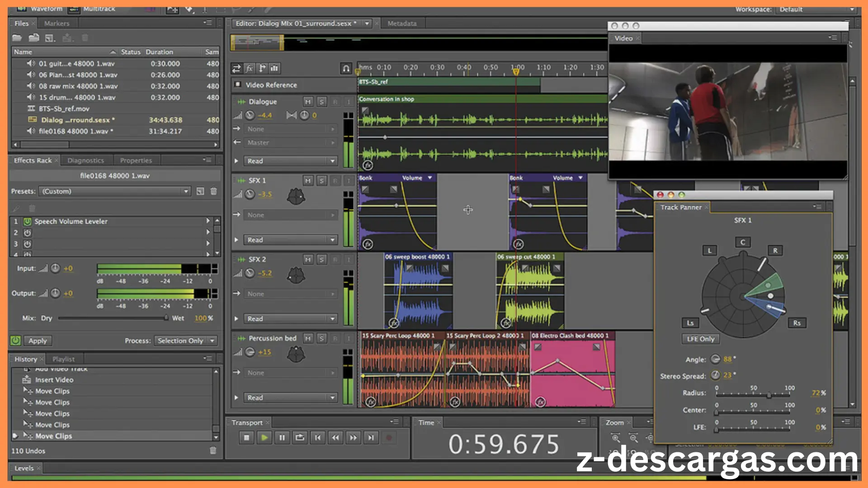Open Percussion bed Read automation dropdown
This screenshot has height=488, width=868.
click(x=291, y=398)
